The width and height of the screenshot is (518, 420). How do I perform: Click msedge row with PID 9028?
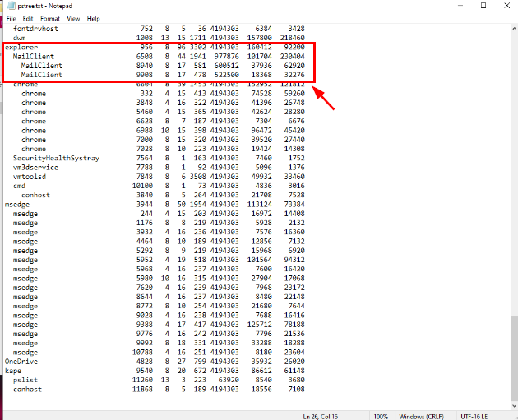click(x=159, y=316)
